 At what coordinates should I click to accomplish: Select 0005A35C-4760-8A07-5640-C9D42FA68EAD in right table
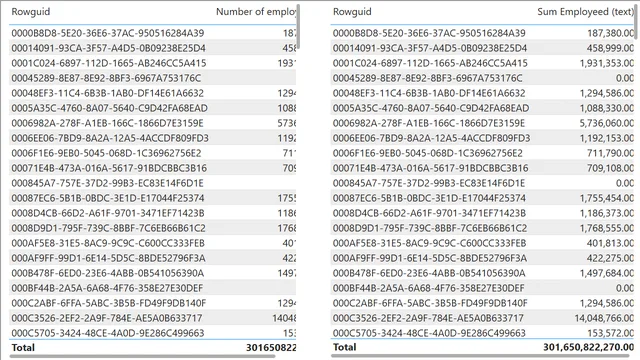[431, 108]
